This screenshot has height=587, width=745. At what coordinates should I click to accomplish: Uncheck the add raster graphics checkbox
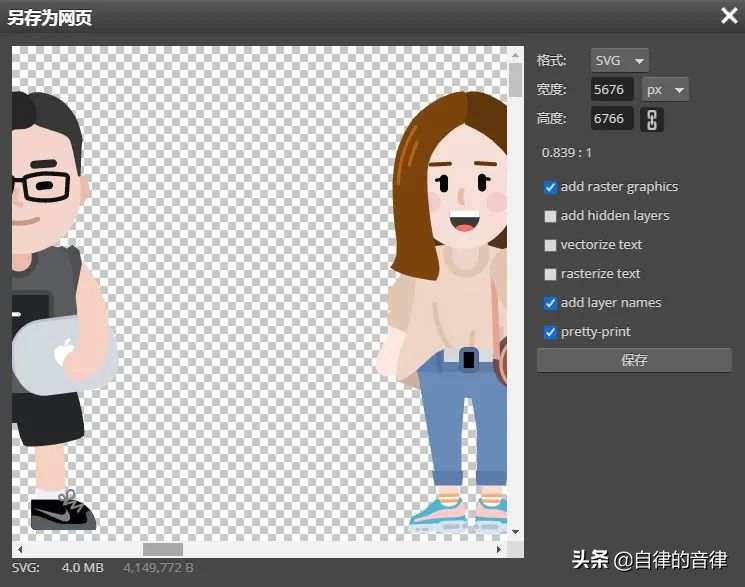point(550,187)
